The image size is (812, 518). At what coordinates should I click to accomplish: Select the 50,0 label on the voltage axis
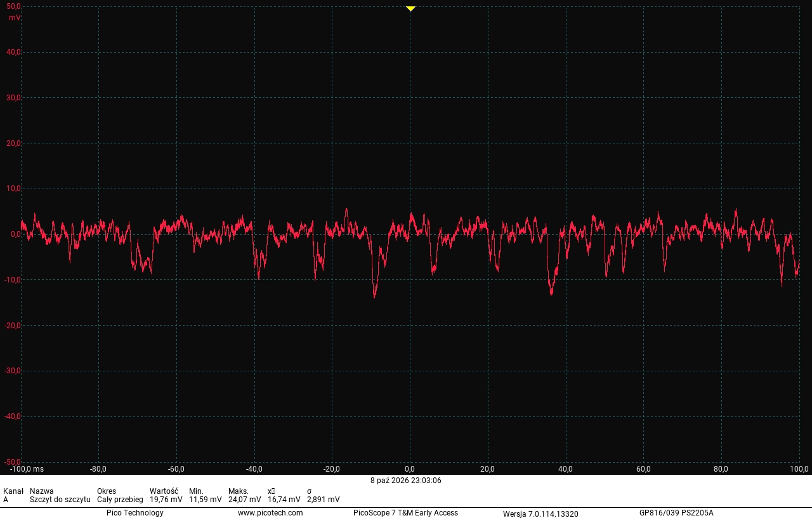tap(14, 6)
